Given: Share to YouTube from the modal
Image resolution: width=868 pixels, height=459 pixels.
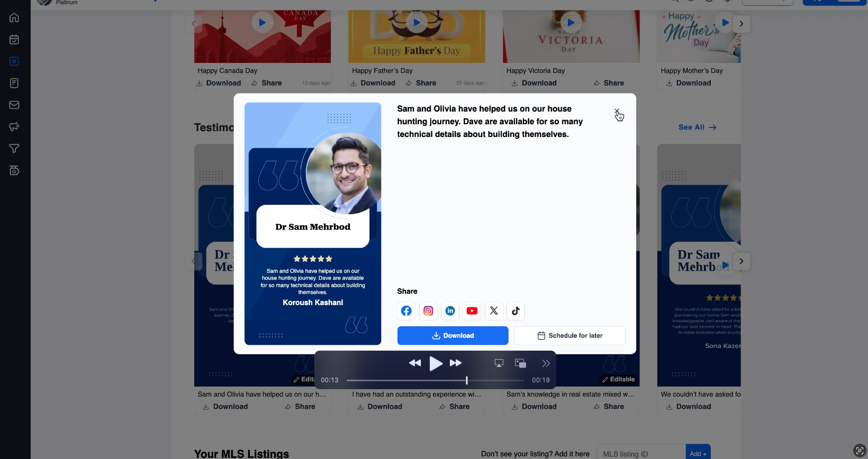Looking at the screenshot, I should click(x=472, y=311).
